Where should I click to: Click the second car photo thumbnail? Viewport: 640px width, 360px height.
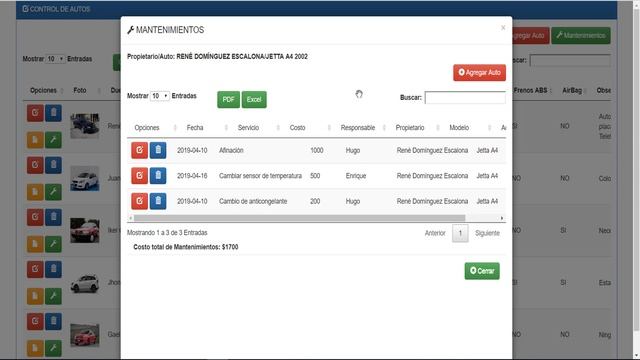click(84, 178)
